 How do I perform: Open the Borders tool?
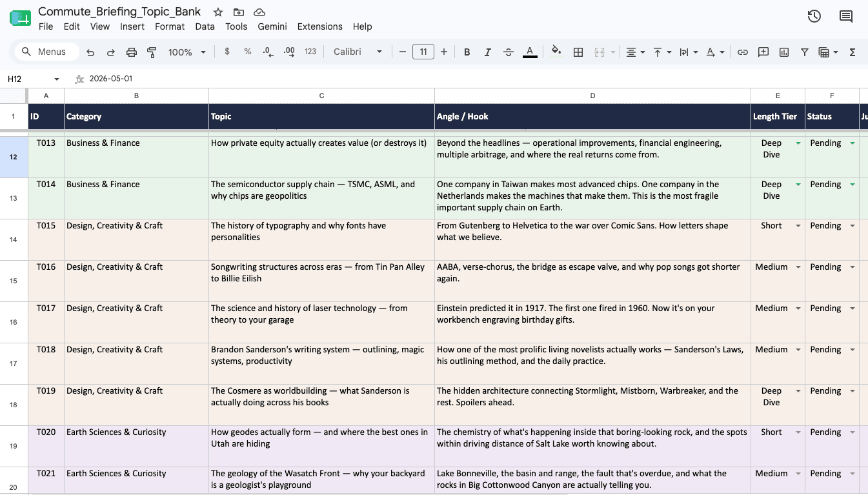(578, 52)
